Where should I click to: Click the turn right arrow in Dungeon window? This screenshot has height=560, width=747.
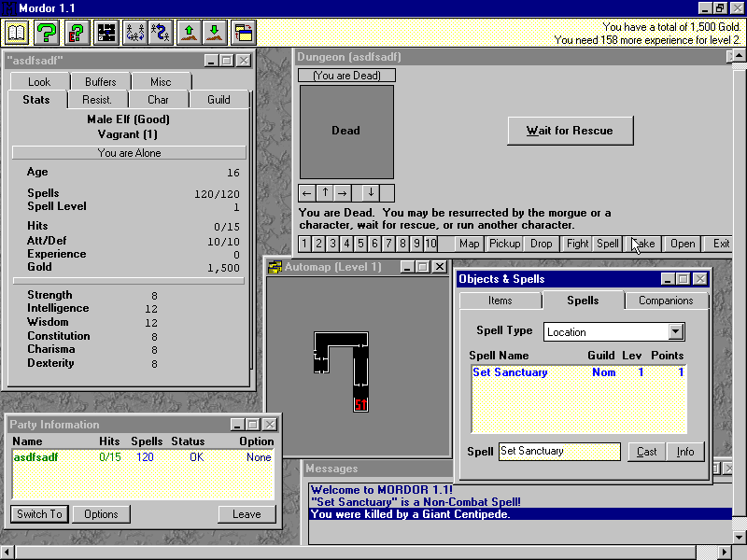coord(342,193)
